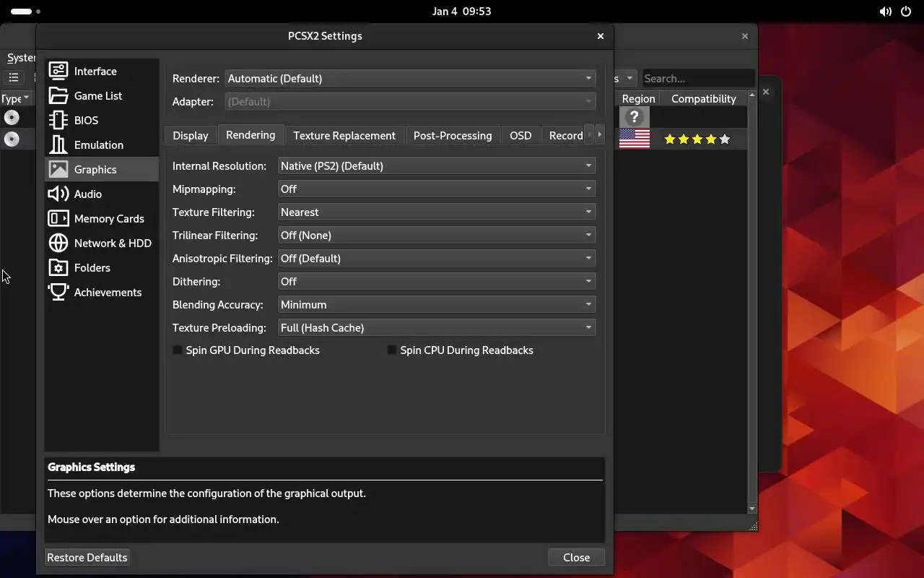Viewport: 924px width, 578px height.
Task: Click the Restore Defaults button
Action: pos(87,557)
